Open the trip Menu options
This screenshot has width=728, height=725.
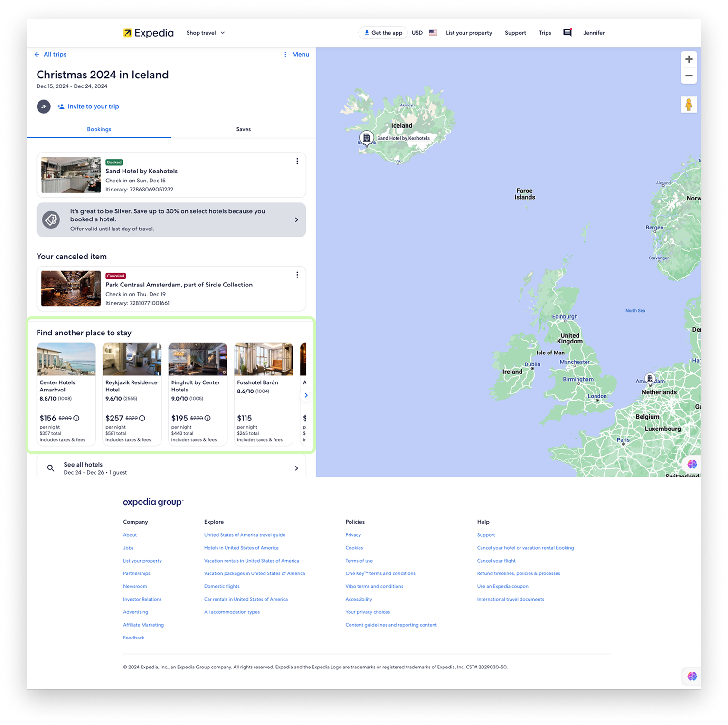(x=296, y=54)
